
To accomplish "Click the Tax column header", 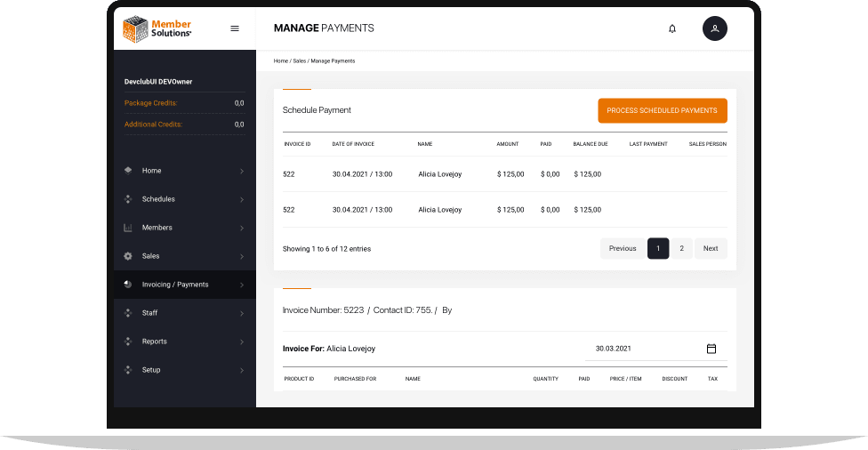I will click(712, 379).
